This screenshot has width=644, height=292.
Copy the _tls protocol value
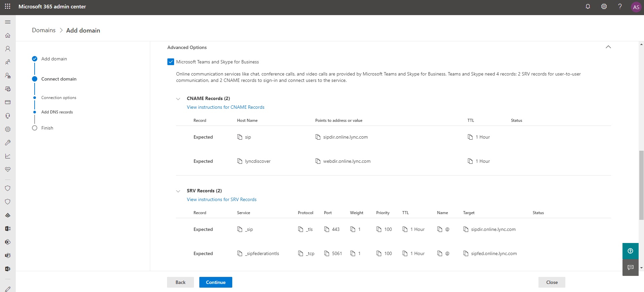point(300,229)
